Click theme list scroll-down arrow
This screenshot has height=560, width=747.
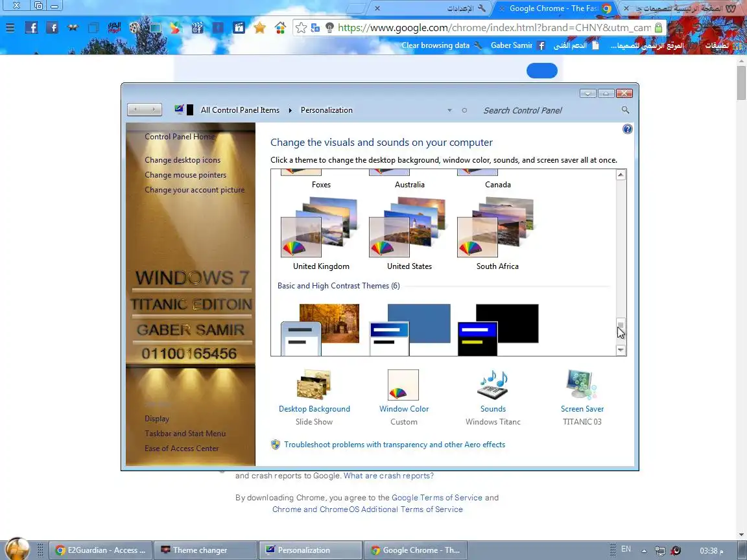621,350
